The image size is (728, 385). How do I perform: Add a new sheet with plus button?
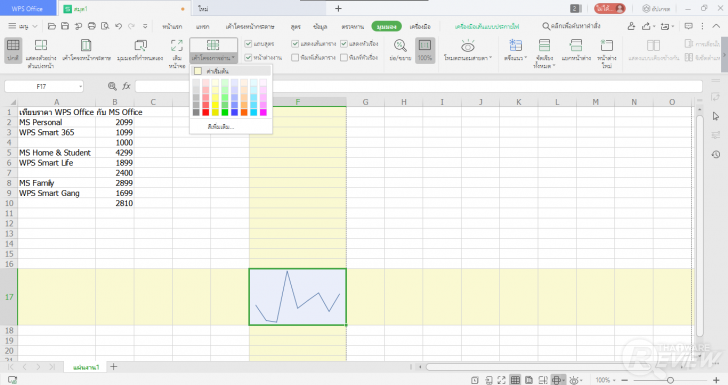pyautogui.click(x=113, y=367)
